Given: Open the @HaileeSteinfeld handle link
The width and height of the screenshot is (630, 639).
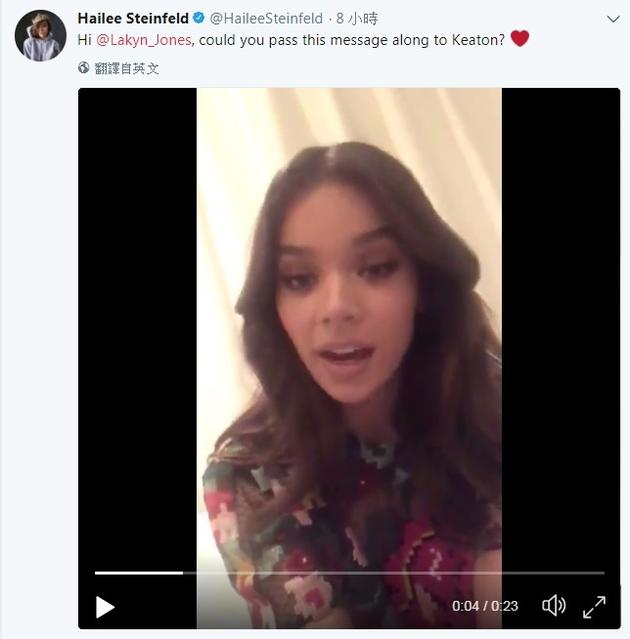Looking at the screenshot, I should coord(266,18).
